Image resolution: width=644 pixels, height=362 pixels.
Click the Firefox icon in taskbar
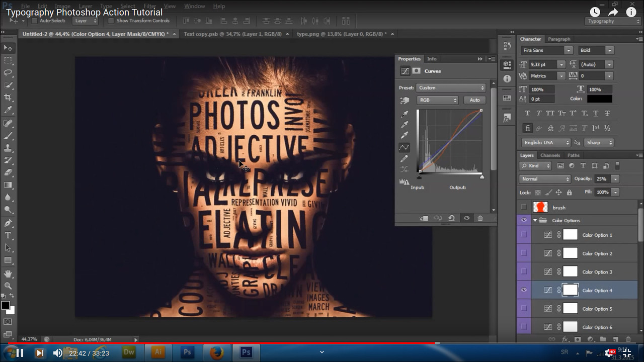pos(216,352)
